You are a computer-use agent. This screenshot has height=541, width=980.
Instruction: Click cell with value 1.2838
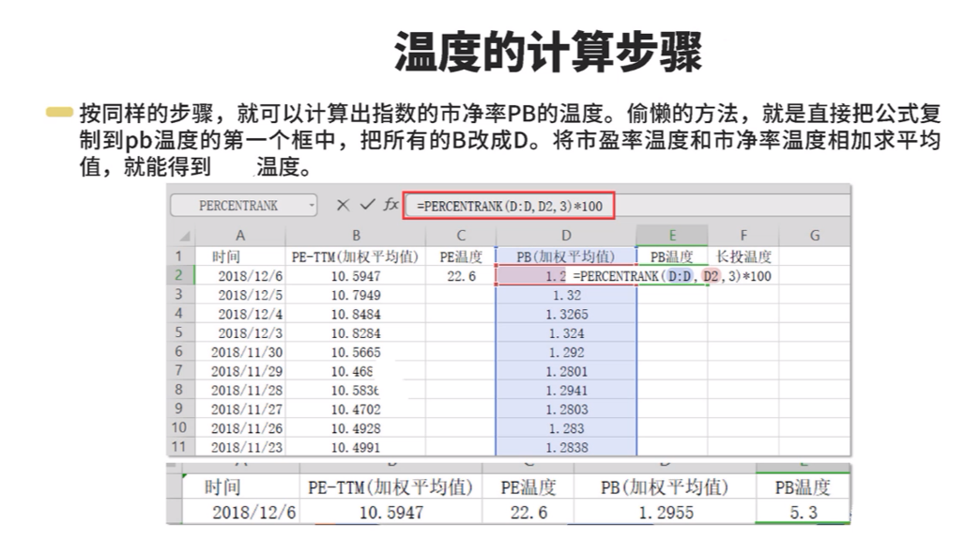point(566,447)
